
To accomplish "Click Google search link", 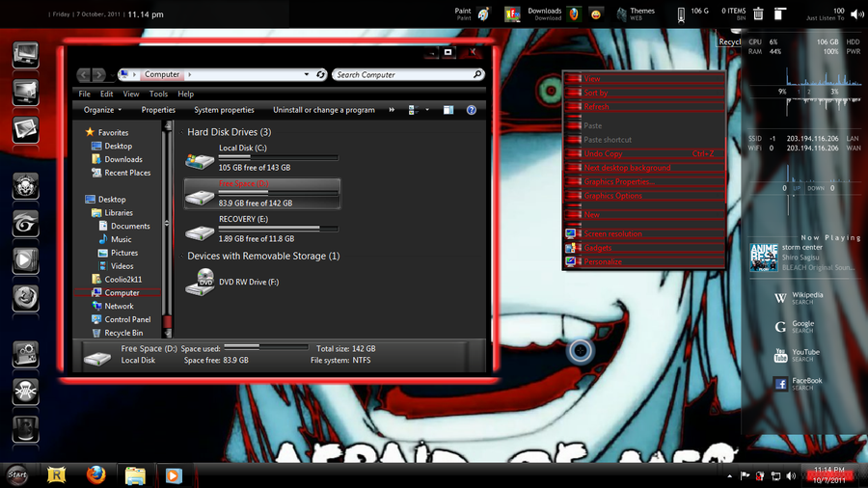I will [795, 326].
